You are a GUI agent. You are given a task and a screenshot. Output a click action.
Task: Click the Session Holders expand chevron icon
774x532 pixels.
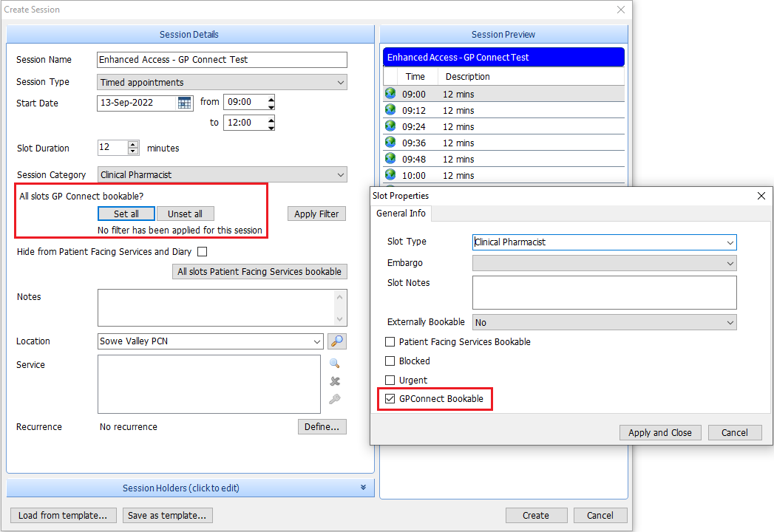[363, 488]
